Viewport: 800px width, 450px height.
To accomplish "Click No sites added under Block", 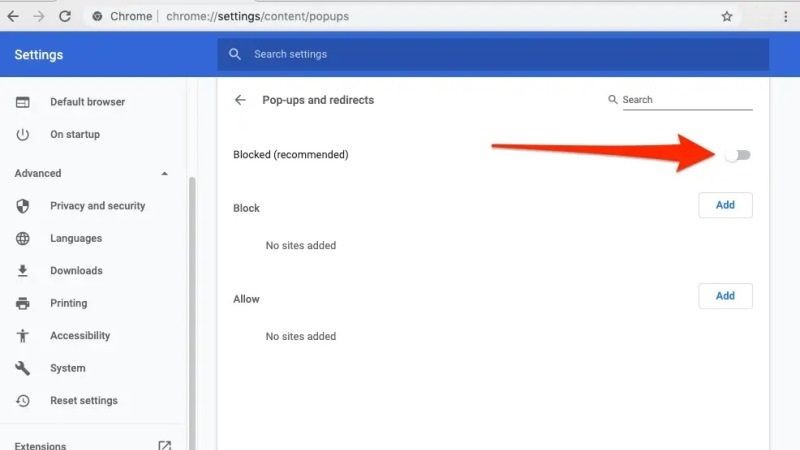I will [x=301, y=245].
